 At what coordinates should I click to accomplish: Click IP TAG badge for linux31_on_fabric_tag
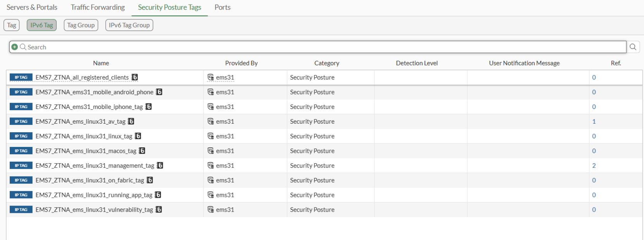(x=21, y=180)
